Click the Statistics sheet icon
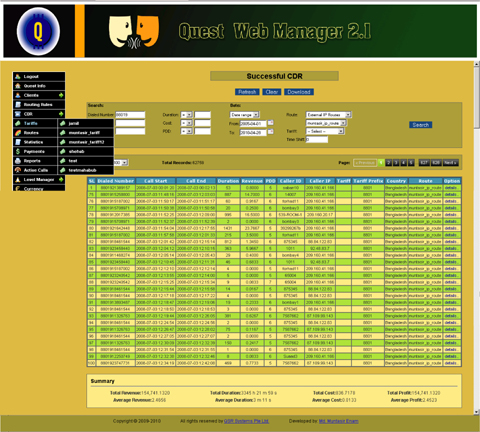Screen dimensions: 480x432 point(18,142)
